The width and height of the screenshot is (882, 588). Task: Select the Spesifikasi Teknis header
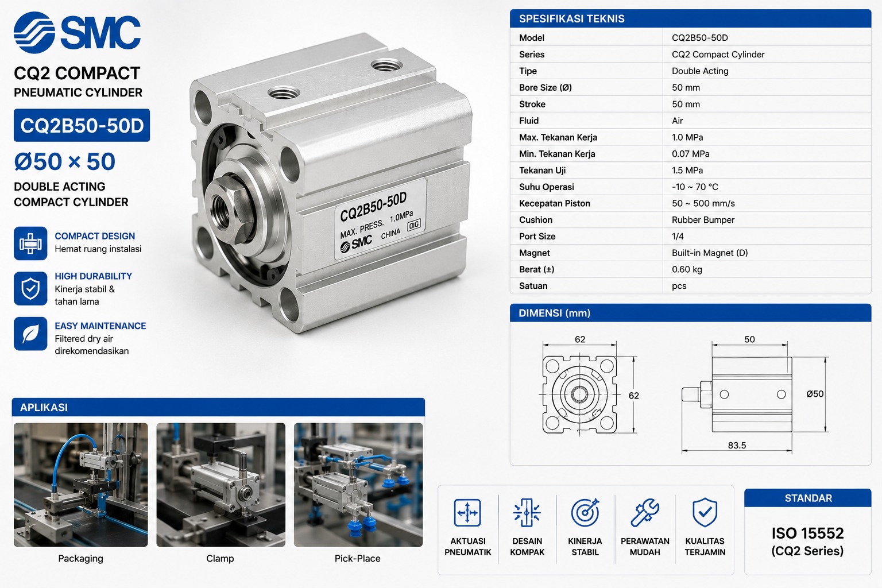coord(690,18)
